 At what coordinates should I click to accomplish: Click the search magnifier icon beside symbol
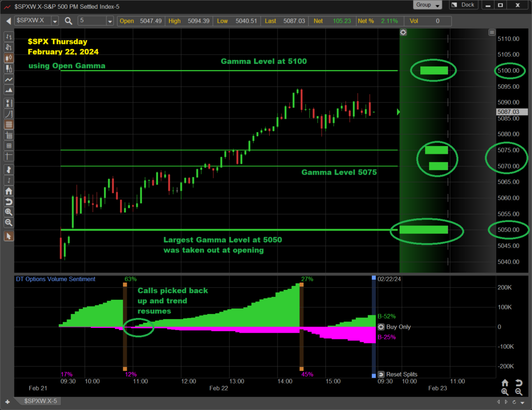click(69, 21)
